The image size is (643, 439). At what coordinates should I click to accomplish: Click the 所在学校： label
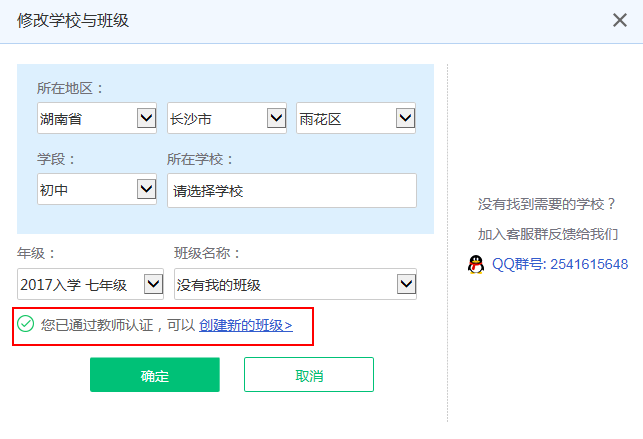[x=200, y=159]
